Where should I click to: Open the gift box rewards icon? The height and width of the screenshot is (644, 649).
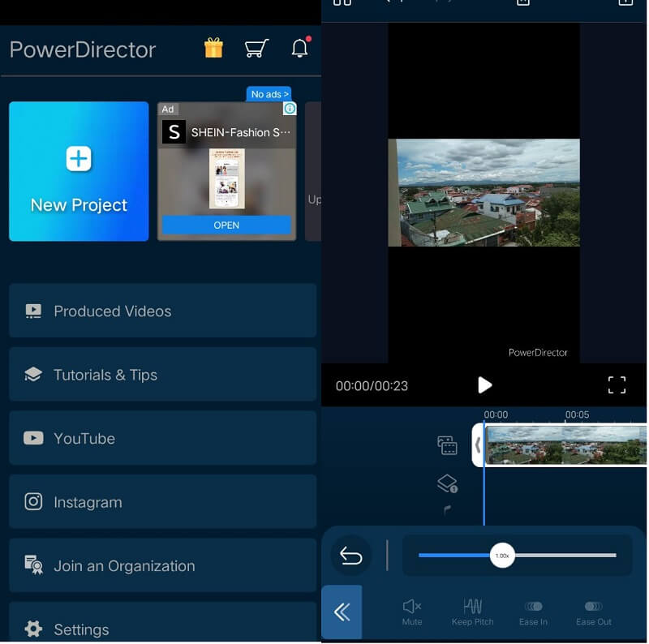click(213, 49)
